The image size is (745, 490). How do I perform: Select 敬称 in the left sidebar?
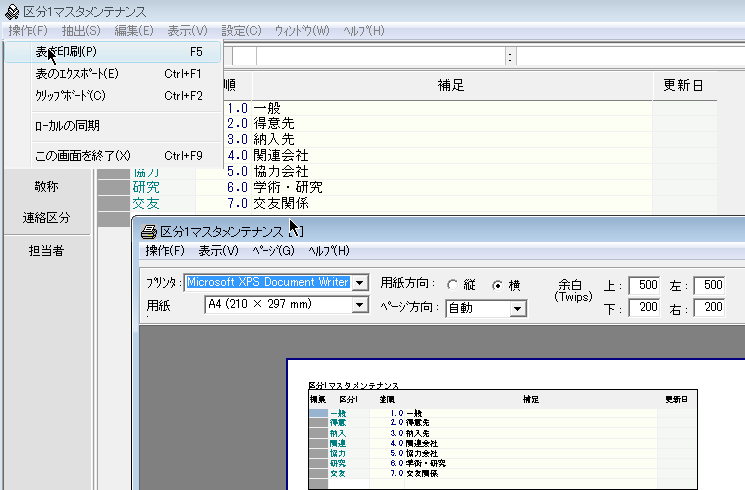pyautogui.click(x=46, y=186)
